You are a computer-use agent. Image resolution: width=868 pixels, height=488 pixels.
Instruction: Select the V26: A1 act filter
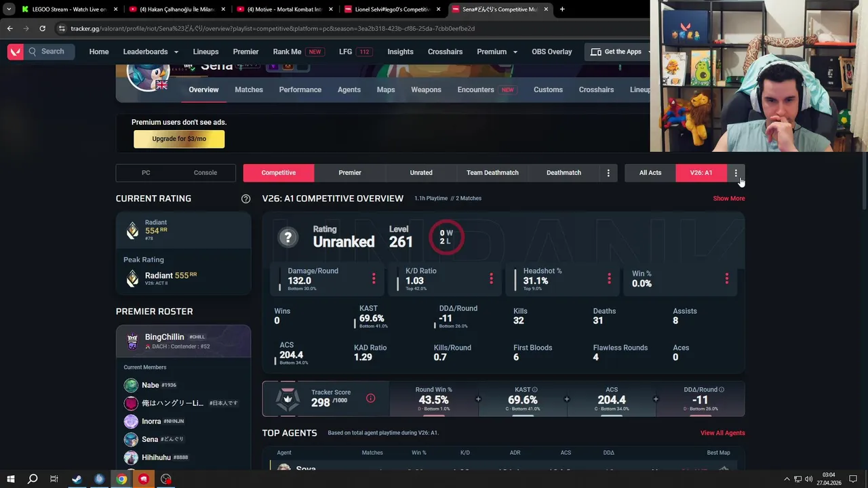point(701,173)
